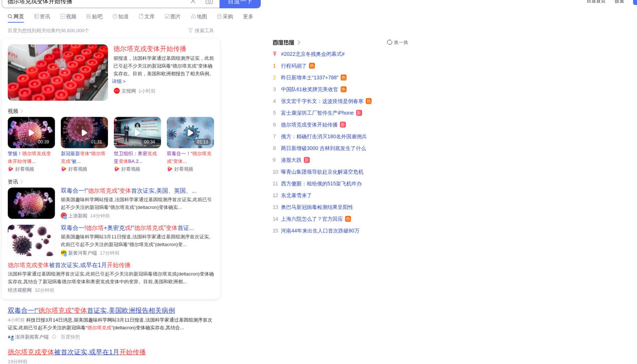Click the 新黄河客户端 source icon

click(x=64, y=253)
